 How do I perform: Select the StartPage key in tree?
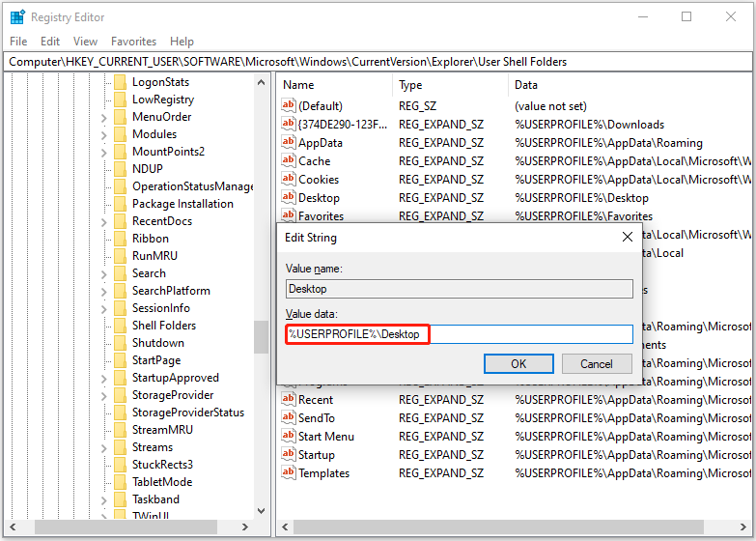tap(156, 360)
